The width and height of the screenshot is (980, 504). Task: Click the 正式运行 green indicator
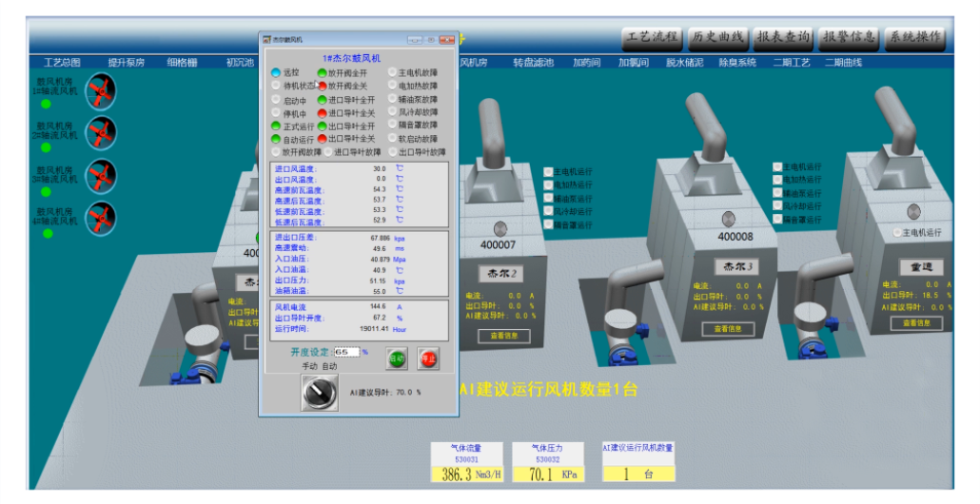point(276,126)
